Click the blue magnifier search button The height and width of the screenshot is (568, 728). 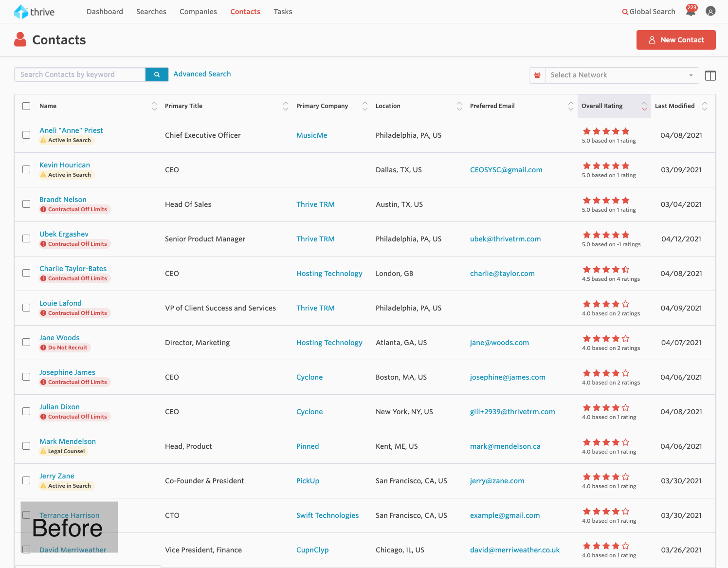pos(157,74)
